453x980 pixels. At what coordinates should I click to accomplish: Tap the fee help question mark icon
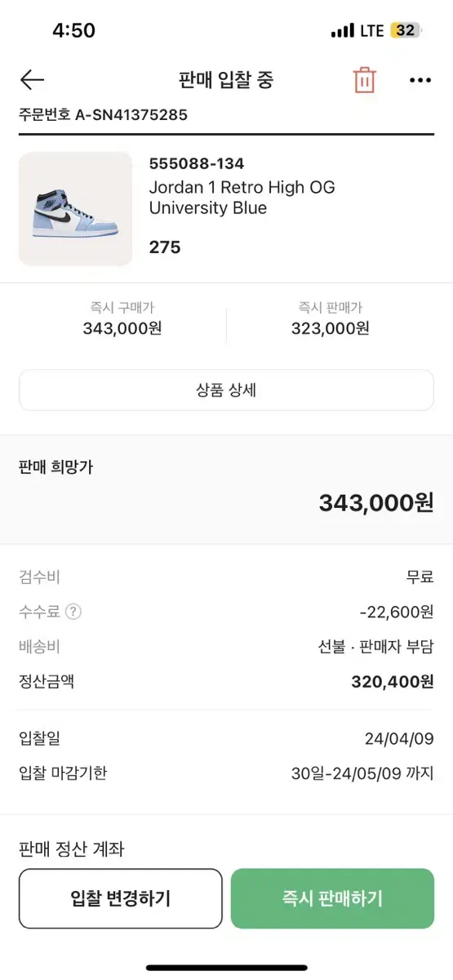(74, 612)
